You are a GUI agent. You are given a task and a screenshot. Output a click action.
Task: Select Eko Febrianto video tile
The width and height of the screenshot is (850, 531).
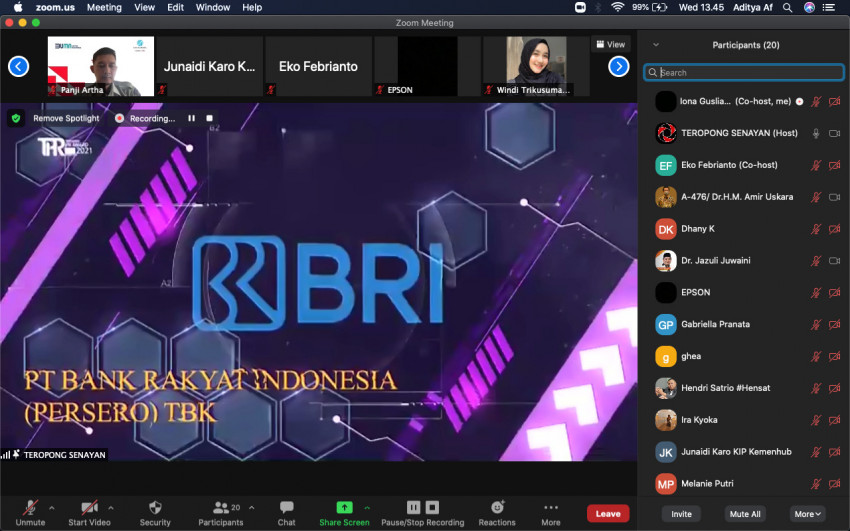point(318,66)
